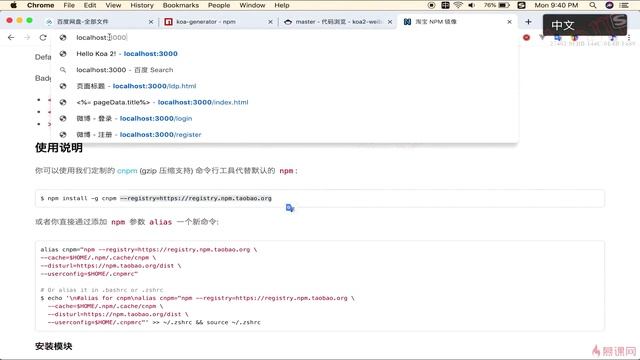This screenshot has width=640, height=360.
Task: Select Hello Koa 2! localhost:3000 suggestion
Action: pyautogui.click(x=285, y=53)
